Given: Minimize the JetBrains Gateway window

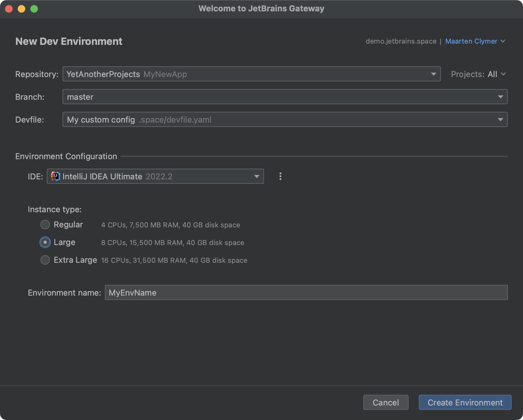Looking at the screenshot, I should click(x=21, y=9).
